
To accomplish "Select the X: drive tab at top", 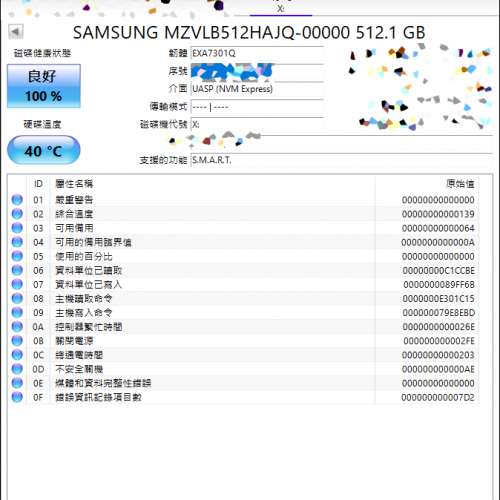I will (x=281, y=8).
